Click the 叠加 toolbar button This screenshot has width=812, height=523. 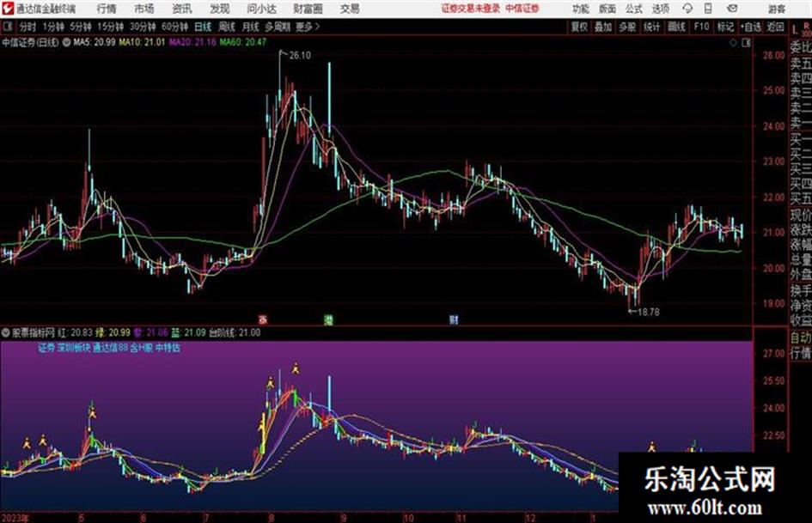click(603, 27)
